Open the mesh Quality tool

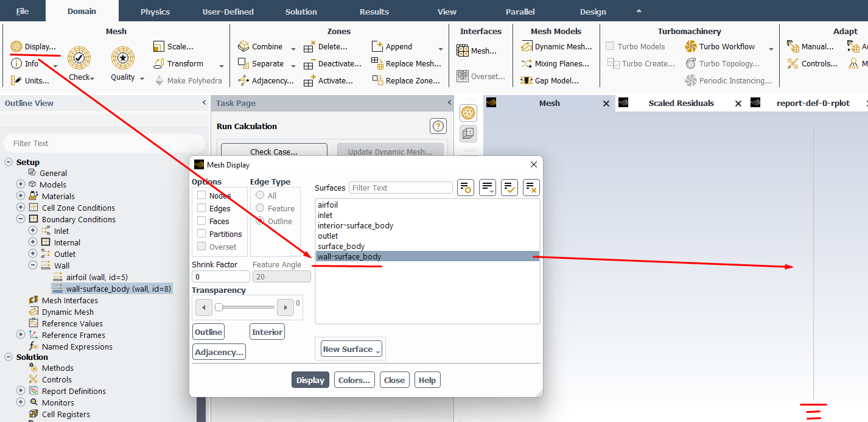(x=122, y=58)
